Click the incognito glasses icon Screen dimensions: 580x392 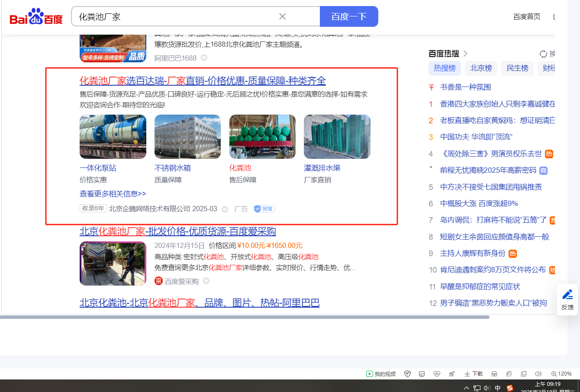tap(494, 374)
